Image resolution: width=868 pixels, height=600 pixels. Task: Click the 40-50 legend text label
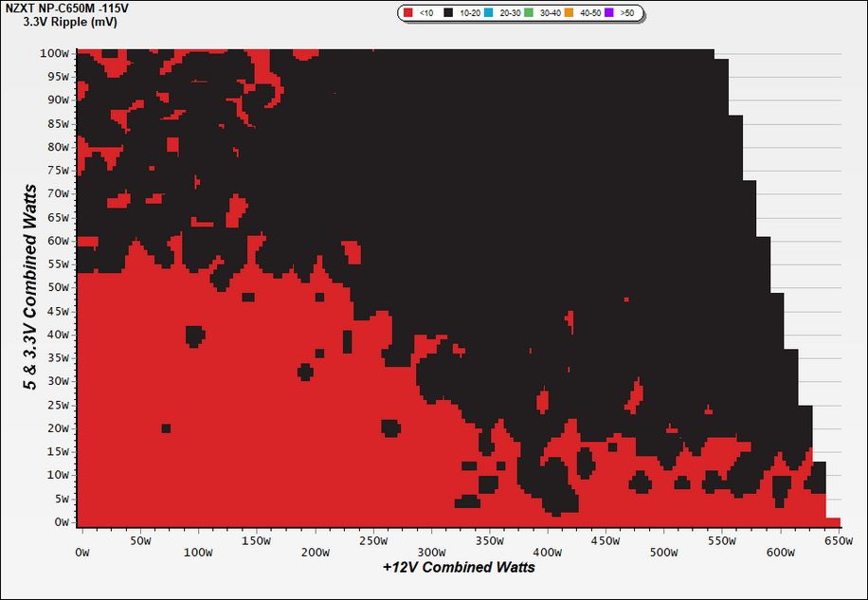[590, 13]
